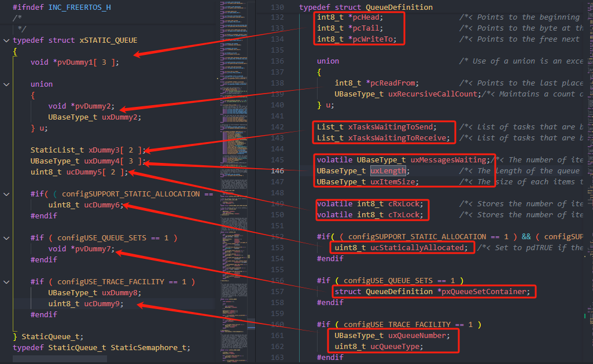Image resolution: width=593 pixels, height=364 pixels.
Task: Click the horizontal scrollbar under left editor
Action: (x=60, y=359)
